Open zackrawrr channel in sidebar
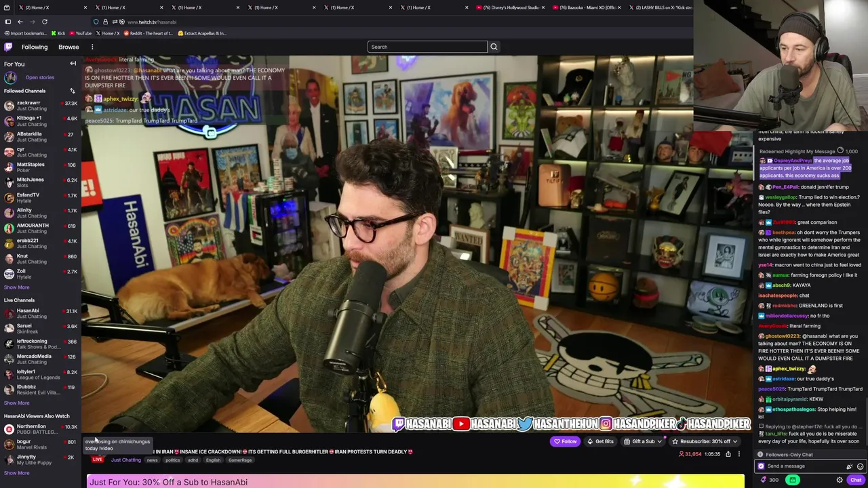Viewport: 868px width, 488px height. coord(41,106)
